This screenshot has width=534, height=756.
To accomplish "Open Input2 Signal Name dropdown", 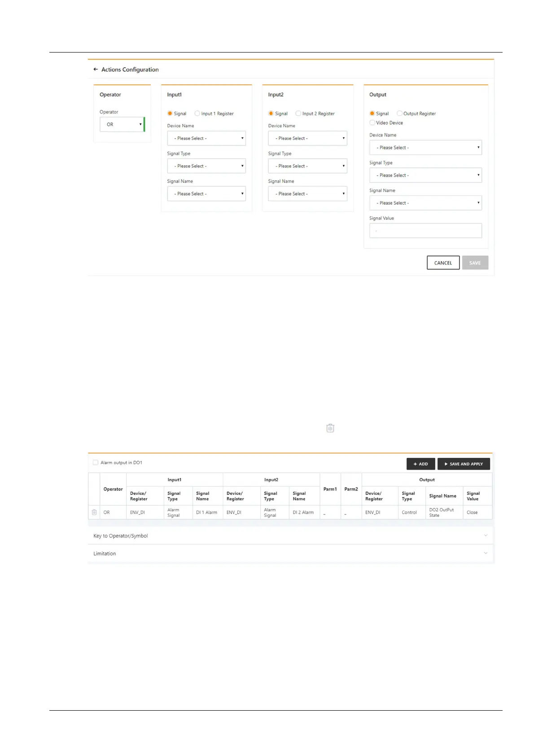I will [308, 194].
